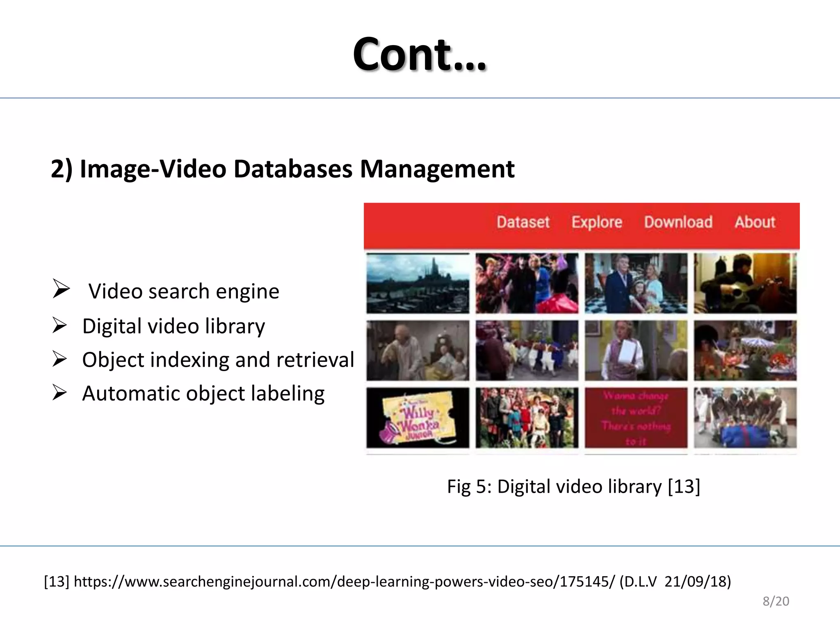The width and height of the screenshot is (840, 630).
Task: Select the old man in bedroom thumbnail
Action: point(418,351)
